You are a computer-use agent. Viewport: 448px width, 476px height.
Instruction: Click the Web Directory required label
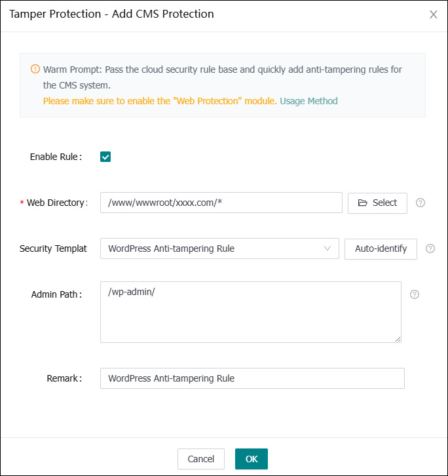tap(56, 203)
